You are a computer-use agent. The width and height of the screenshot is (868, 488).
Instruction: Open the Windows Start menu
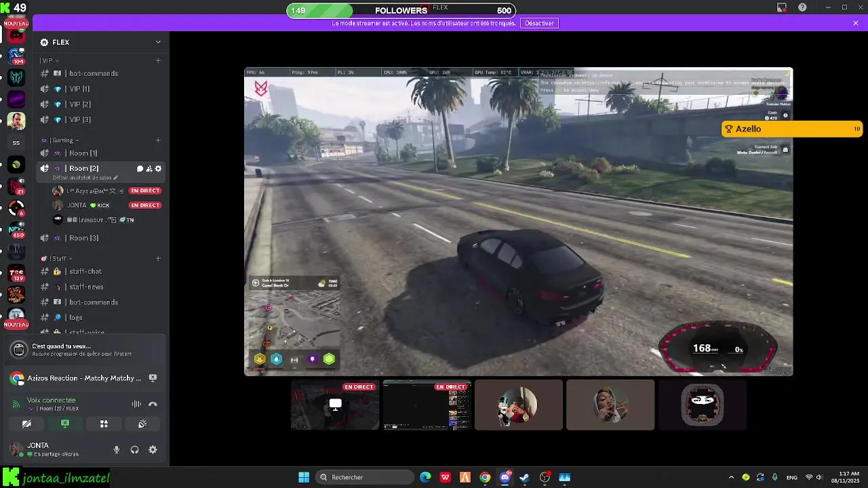click(x=304, y=477)
